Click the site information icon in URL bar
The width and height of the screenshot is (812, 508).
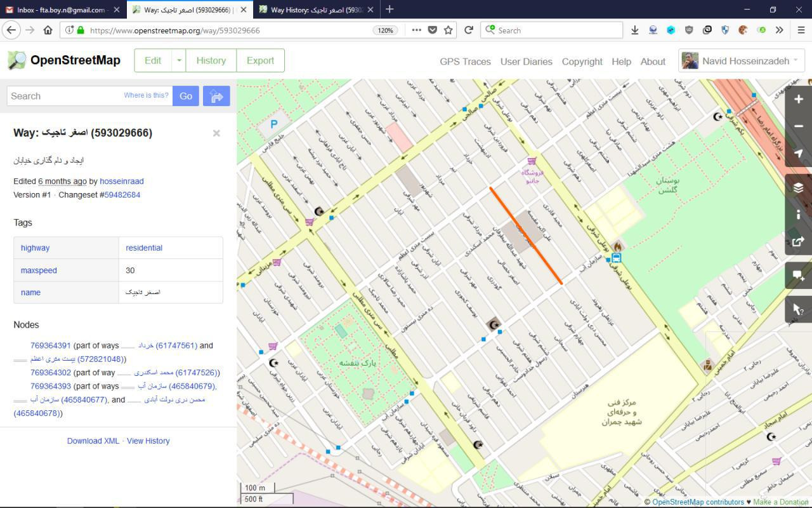[69, 30]
